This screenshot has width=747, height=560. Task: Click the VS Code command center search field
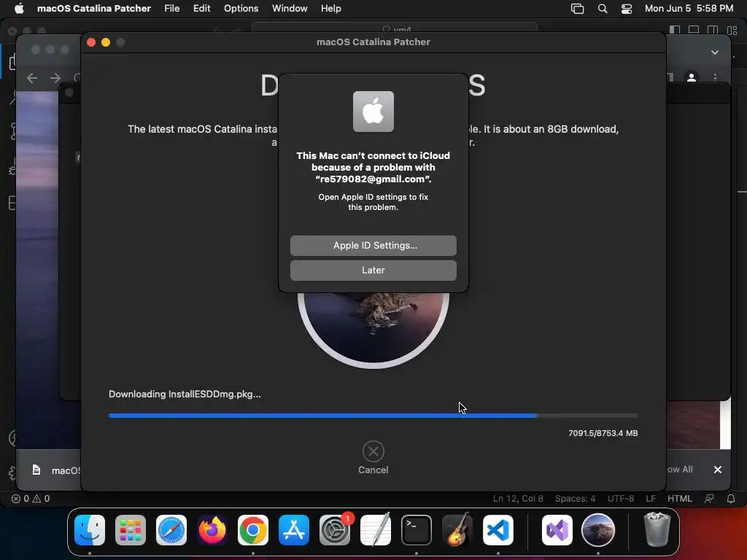click(x=395, y=28)
